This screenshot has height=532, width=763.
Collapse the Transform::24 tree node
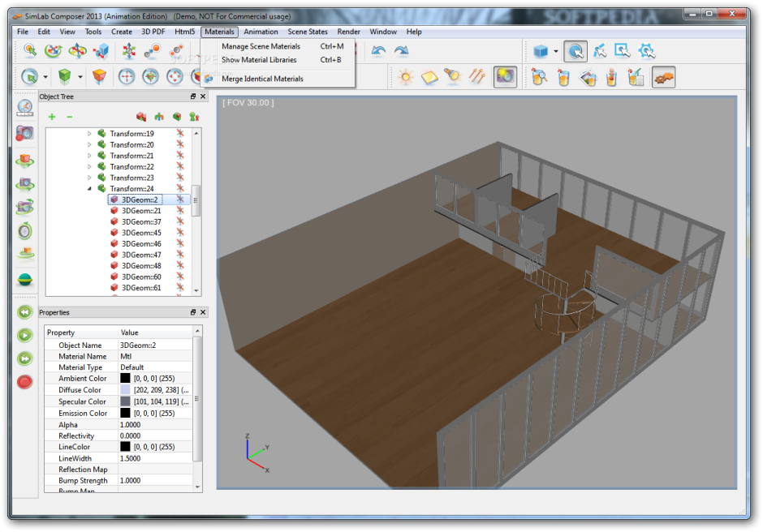coord(89,189)
